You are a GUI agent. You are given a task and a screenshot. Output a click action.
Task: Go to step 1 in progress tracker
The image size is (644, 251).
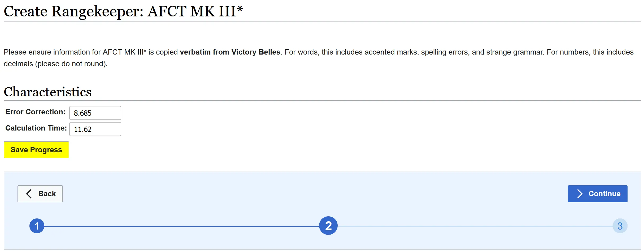point(37,226)
